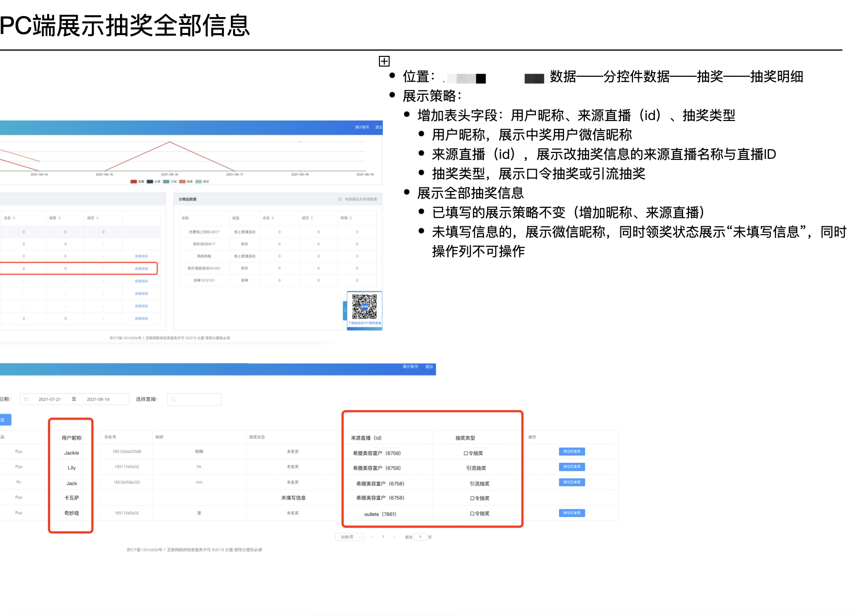Image resolution: width=856 pixels, height=616 pixels.
Task: Click the 领奖状态 column header
Action: 257,437
